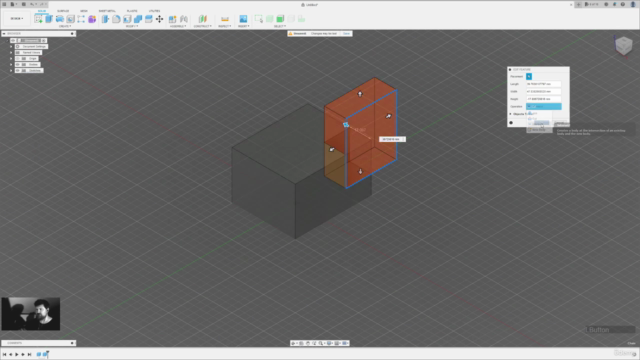The height and width of the screenshot is (360, 640).
Task: Collapse the Browser panel header
Action: (x=4, y=33)
